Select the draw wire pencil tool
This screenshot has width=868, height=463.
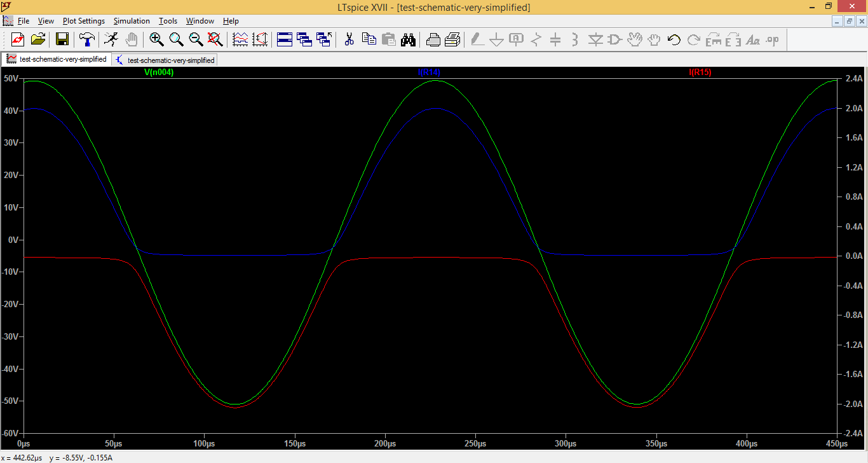click(477, 39)
